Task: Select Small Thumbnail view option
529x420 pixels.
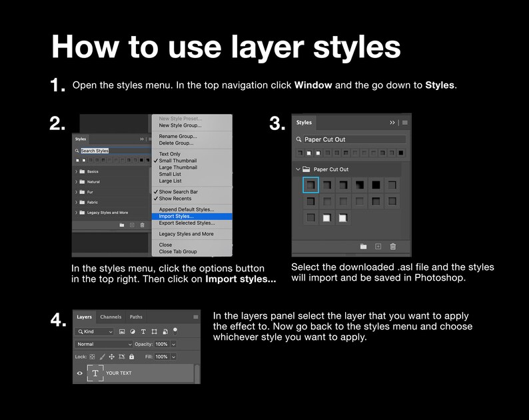Action: pos(178,161)
